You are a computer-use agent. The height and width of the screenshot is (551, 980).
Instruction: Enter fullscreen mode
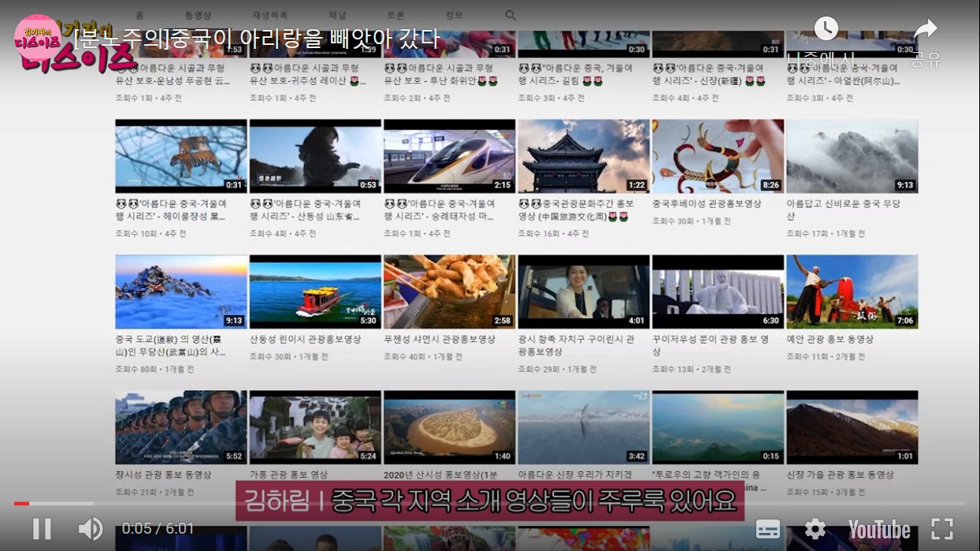click(x=942, y=529)
